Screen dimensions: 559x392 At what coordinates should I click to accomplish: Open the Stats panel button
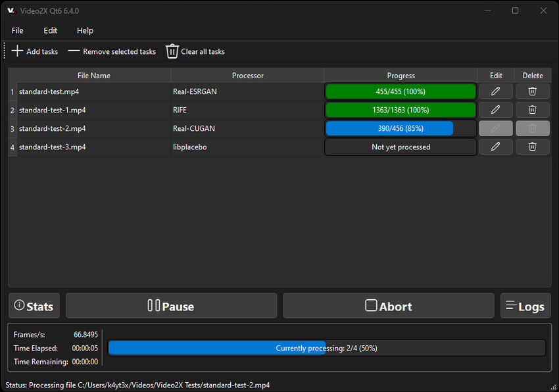[34, 306]
